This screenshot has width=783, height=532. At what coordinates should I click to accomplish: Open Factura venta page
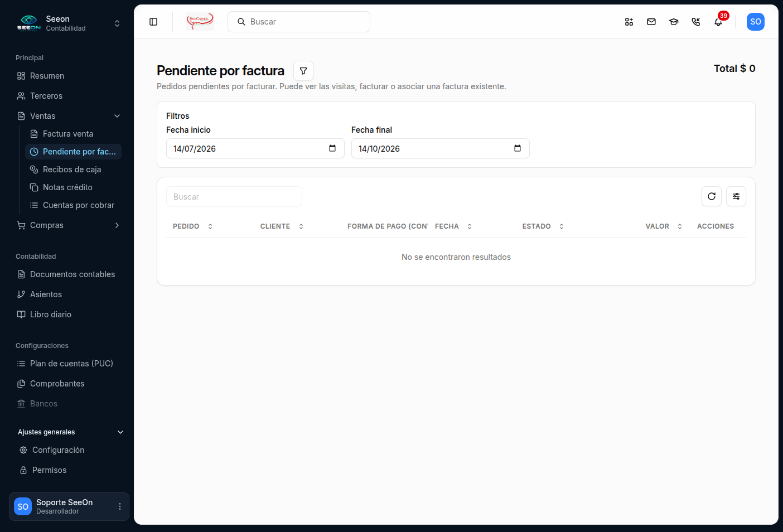[74, 134]
